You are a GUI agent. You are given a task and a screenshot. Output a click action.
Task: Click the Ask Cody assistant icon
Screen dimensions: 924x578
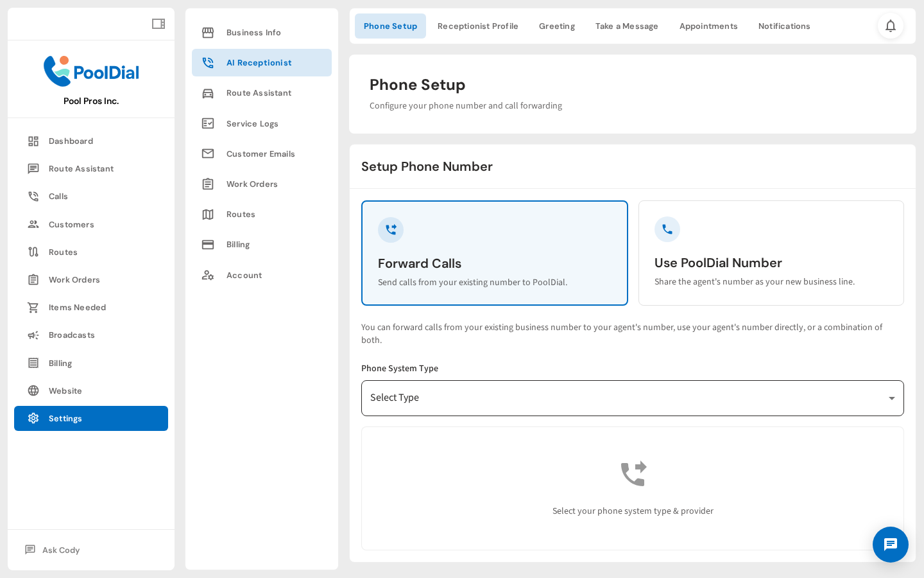[x=30, y=550]
